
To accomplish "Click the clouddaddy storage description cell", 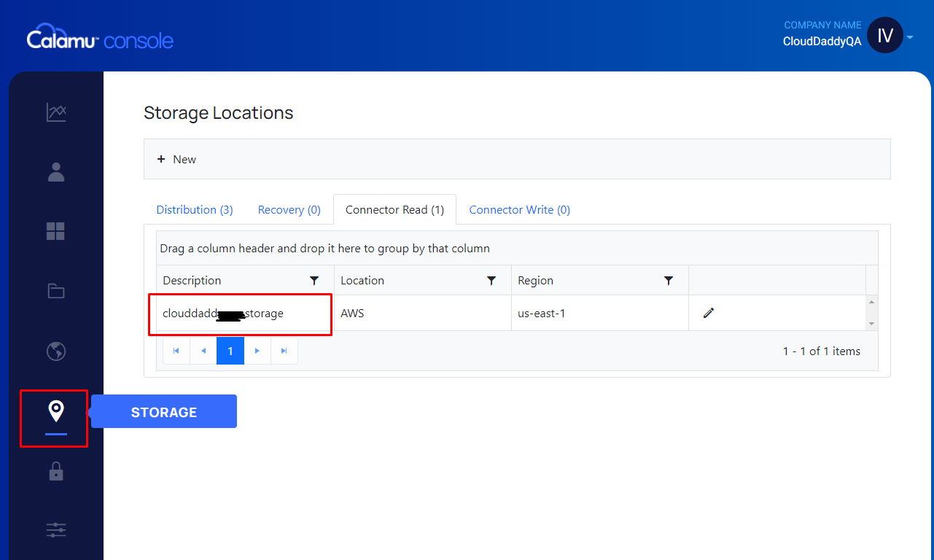I will coord(245,313).
